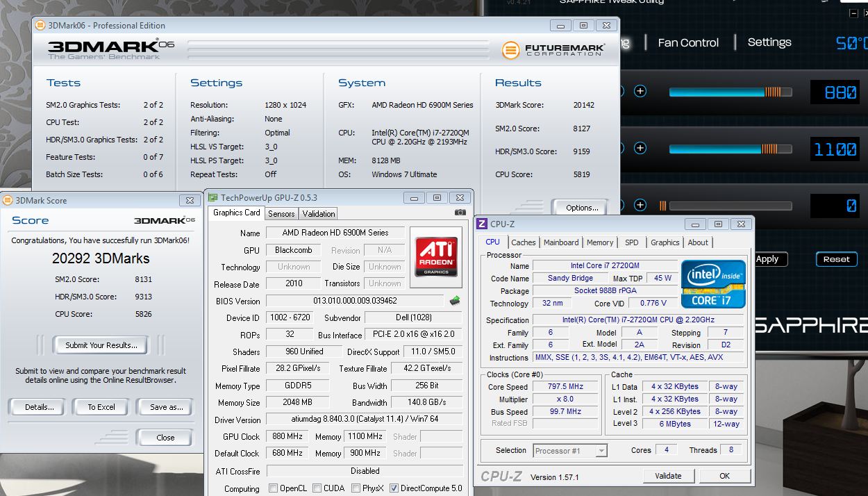The width and height of the screenshot is (868, 496).
Task: Click the Options button in 3DMark06
Action: point(582,207)
